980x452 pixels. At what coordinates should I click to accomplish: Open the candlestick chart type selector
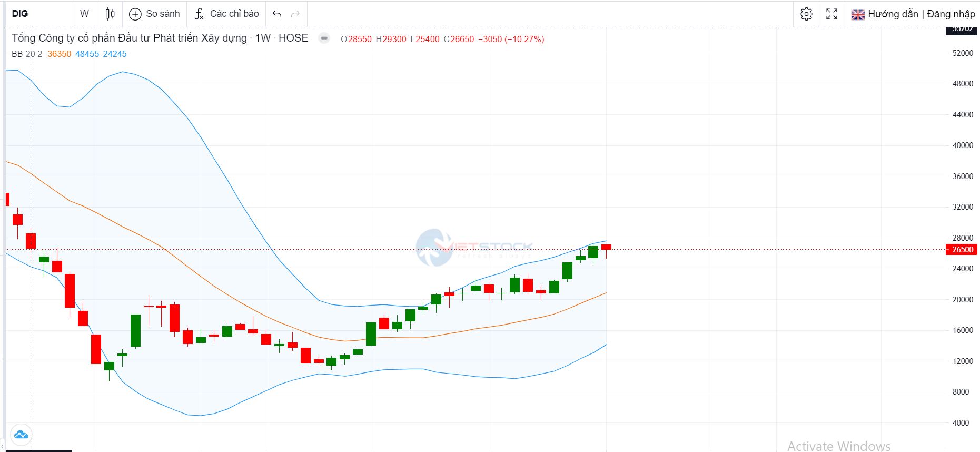[110, 14]
